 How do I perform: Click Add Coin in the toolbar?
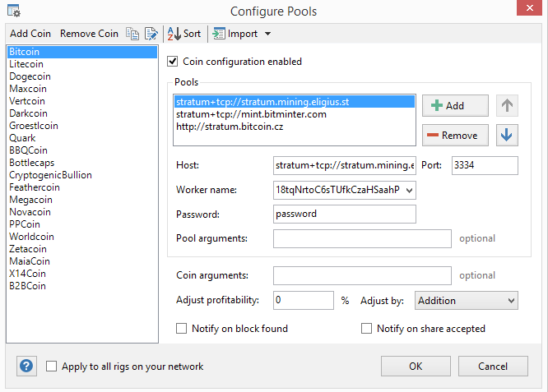coord(30,34)
